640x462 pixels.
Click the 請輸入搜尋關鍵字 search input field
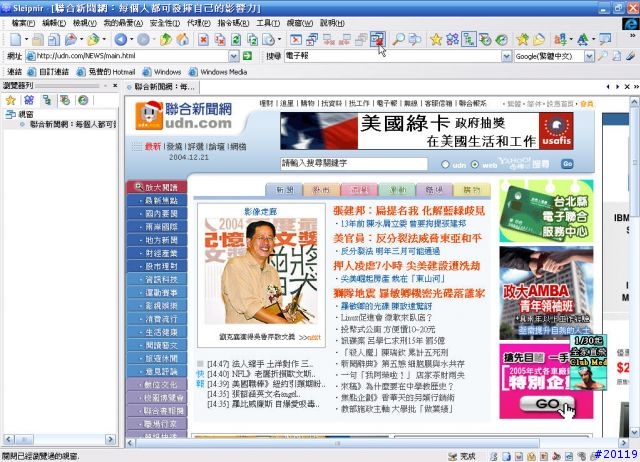pyautogui.click(x=354, y=163)
